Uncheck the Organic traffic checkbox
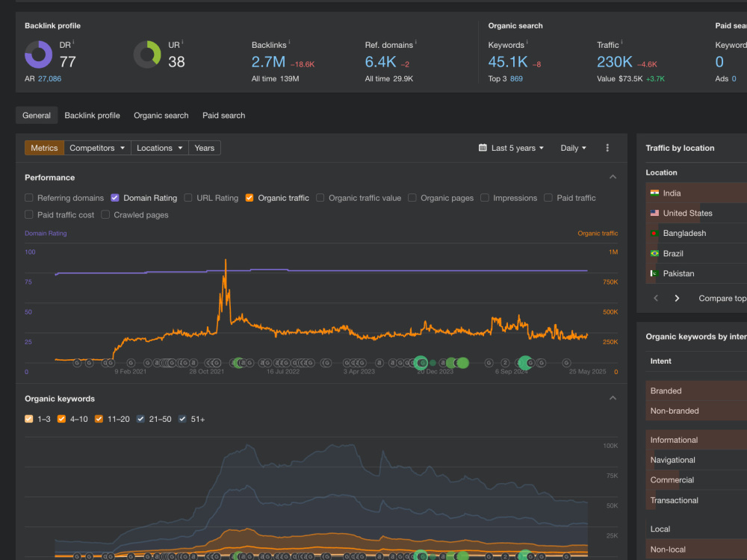 click(x=249, y=198)
